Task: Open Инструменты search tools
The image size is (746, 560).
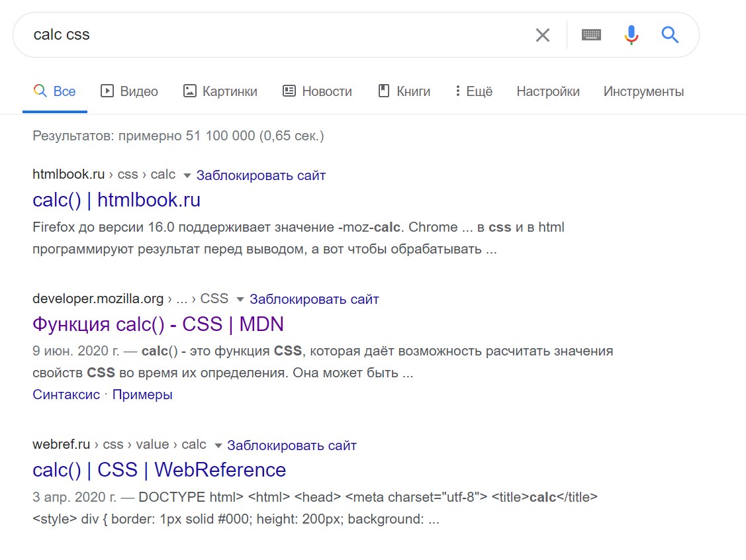Action: click(643, 91)
